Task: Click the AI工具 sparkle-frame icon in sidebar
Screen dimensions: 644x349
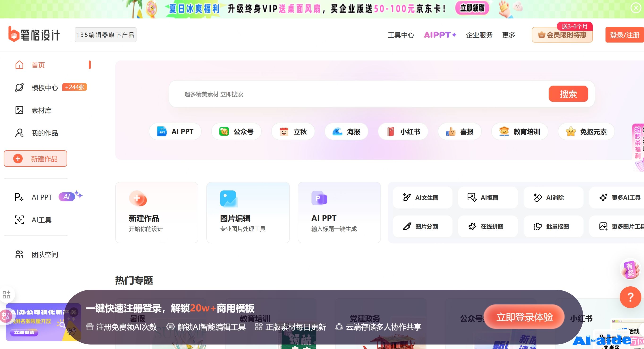Action: coord(19,220)
